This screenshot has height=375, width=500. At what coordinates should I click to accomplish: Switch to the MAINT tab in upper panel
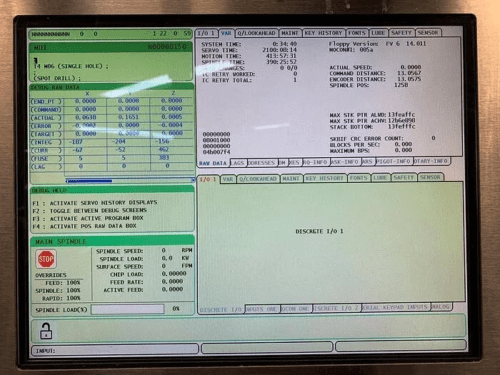pyautogui.click(x=290, y=33)
